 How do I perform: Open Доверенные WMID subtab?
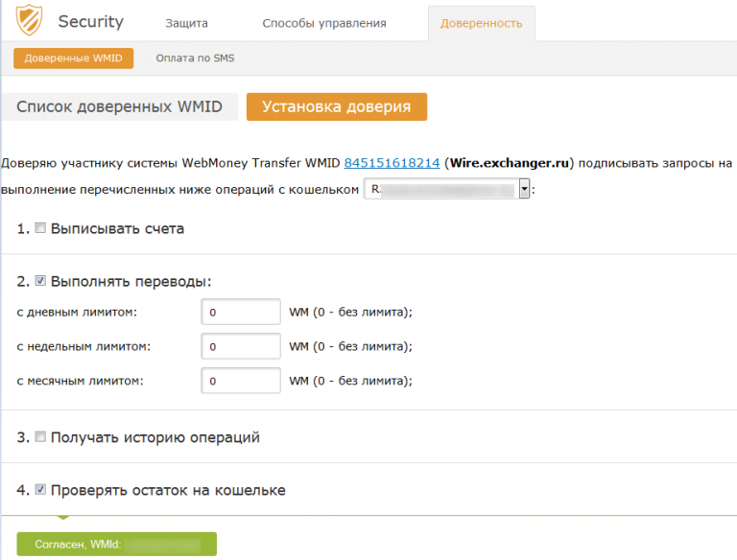coord(73,58)
